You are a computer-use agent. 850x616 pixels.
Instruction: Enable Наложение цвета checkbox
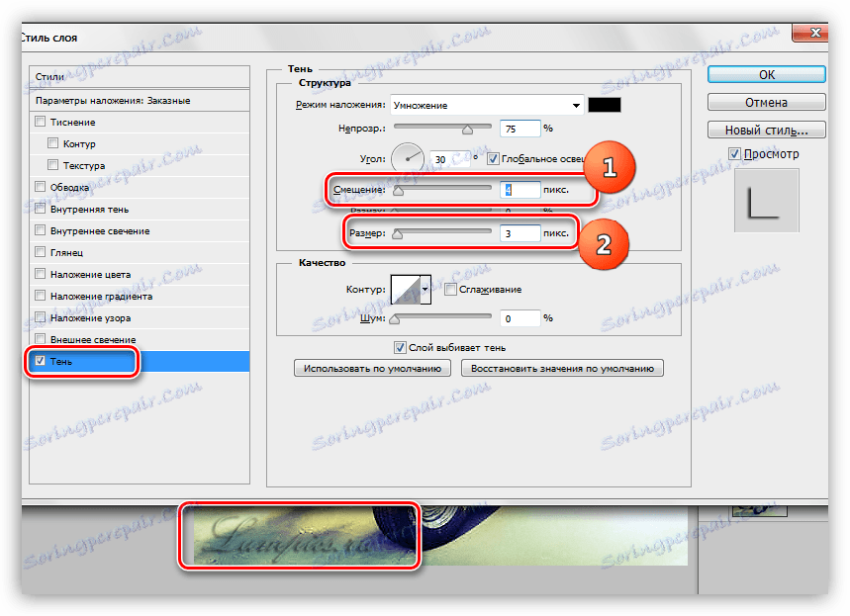click(40, 274)
